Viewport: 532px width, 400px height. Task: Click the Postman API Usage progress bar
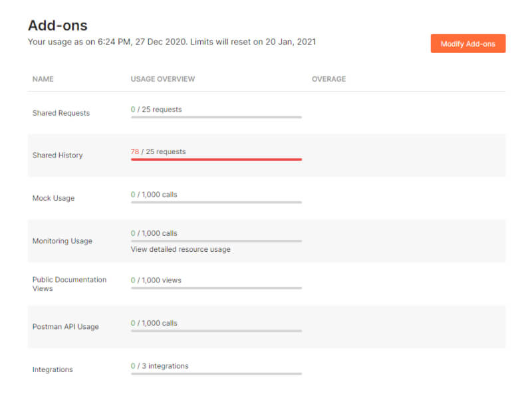pyautogui.click(x=216, y=331)
